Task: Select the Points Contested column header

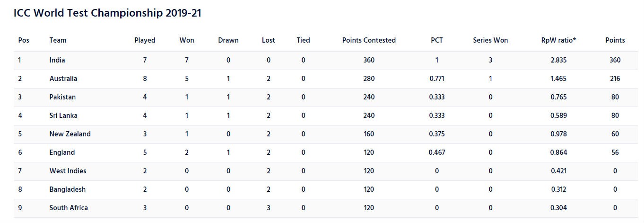Action: pos(369,40)
